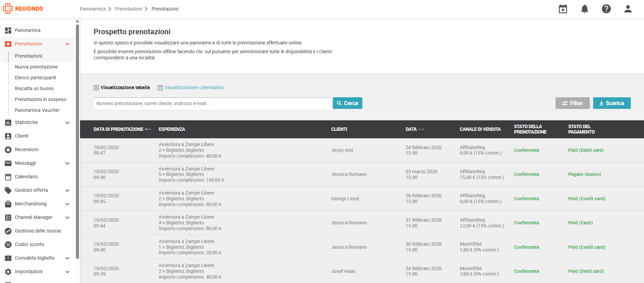Click the Clienti person icon

pos(8,136)
